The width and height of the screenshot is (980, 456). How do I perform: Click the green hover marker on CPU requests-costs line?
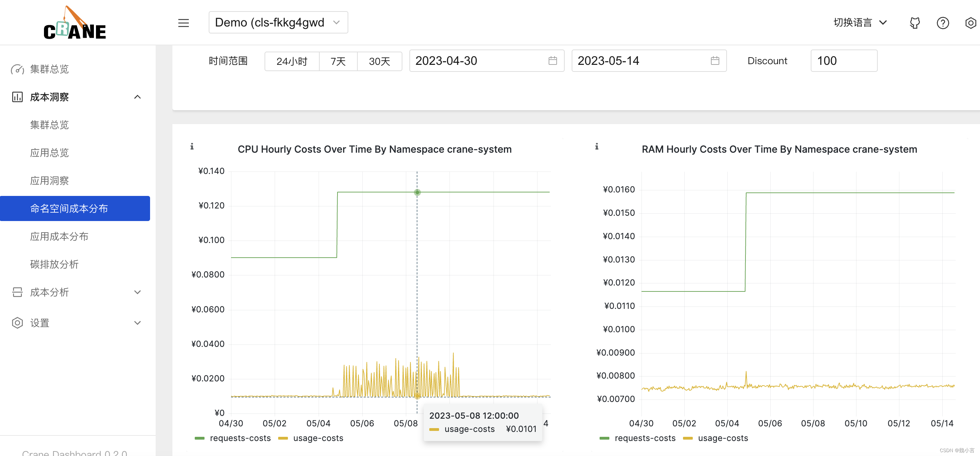tap(417, 192)
